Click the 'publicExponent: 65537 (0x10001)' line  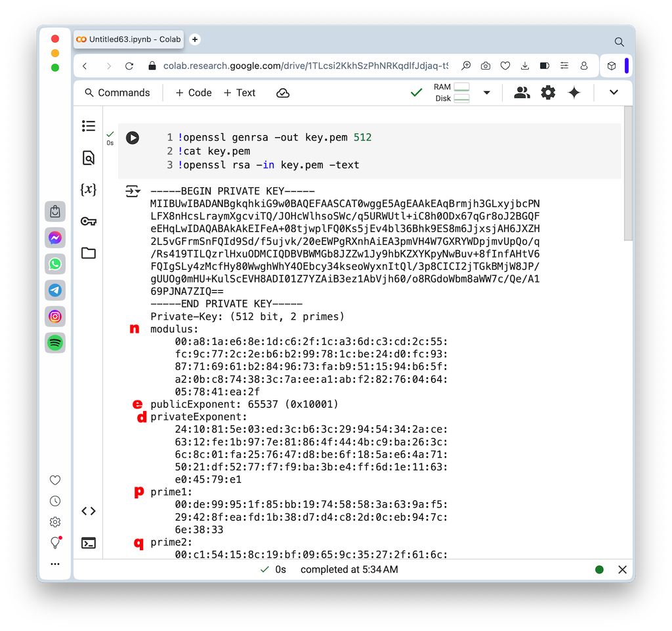[244, 404]
